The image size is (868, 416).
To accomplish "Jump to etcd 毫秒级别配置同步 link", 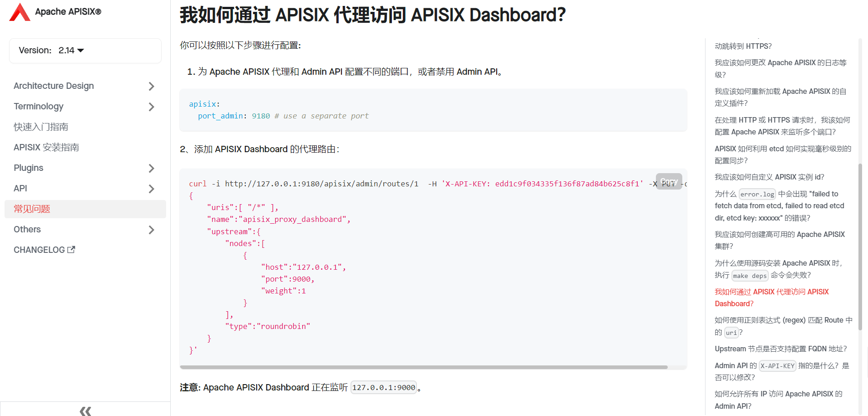I will (x=783, y=154).
